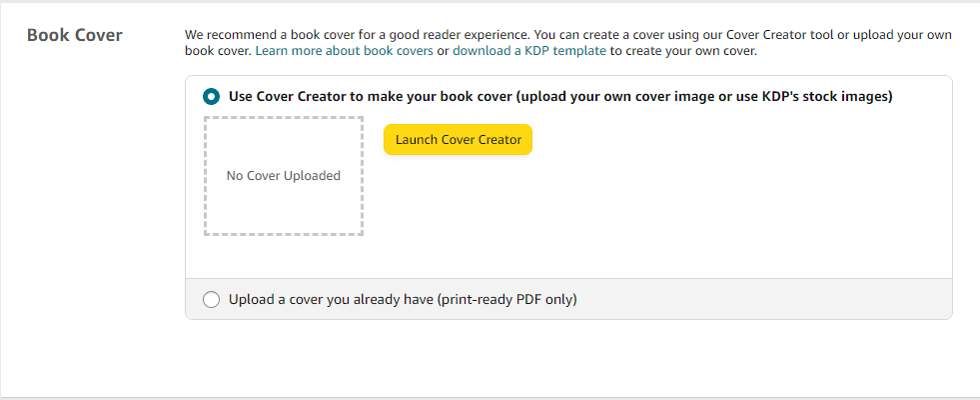This screenshot has height=400, width=980.
Task: Click the Launch Cover Creator button
Action: point(459,140)
